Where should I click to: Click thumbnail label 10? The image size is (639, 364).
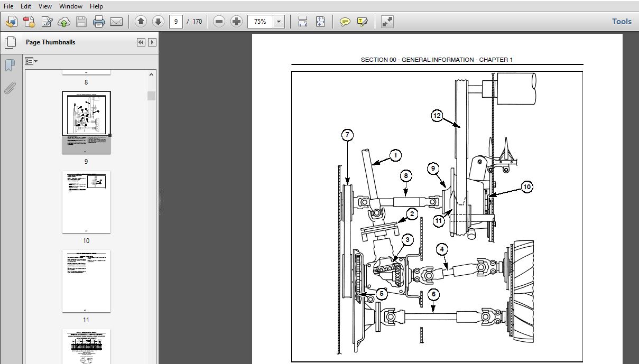click(x=86, y=241)
